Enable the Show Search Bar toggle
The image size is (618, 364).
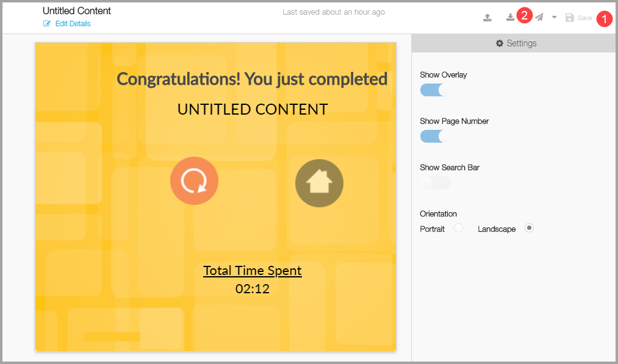(x=435, y=182)
